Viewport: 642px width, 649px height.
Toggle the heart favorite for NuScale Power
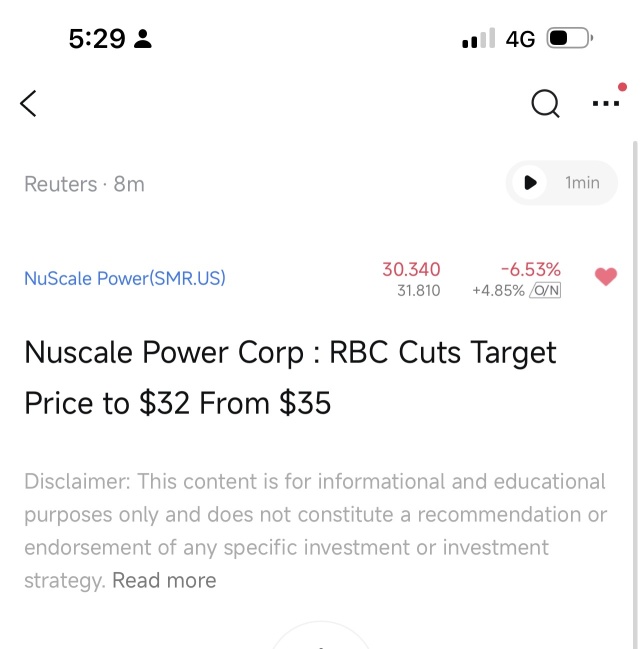pos(606,277)
